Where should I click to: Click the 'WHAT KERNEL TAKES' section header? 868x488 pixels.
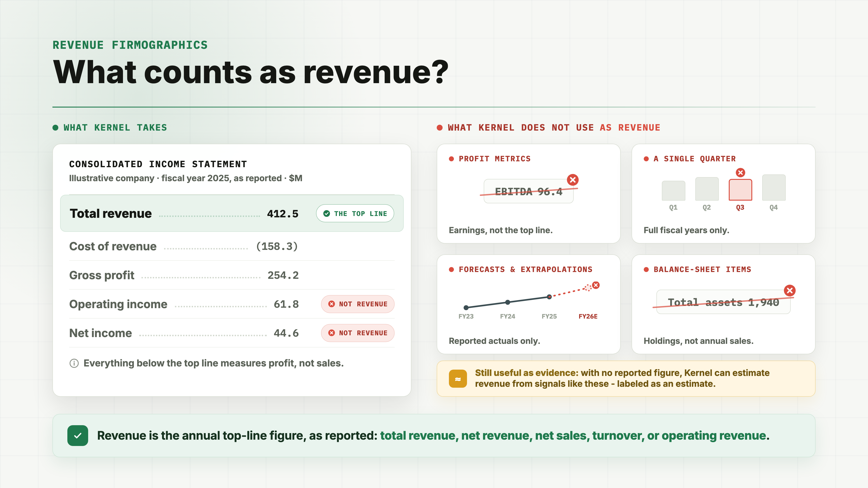click(115, 128)
